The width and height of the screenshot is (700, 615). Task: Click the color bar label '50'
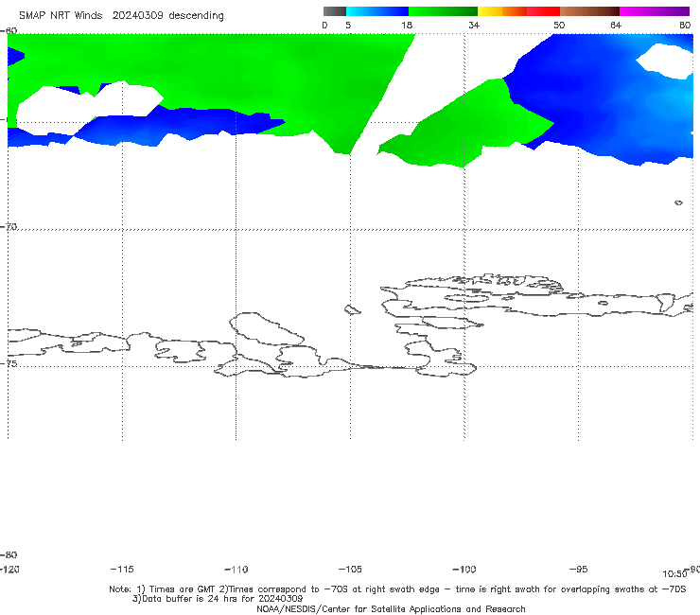pyautogui.click(x=559, y=26)
